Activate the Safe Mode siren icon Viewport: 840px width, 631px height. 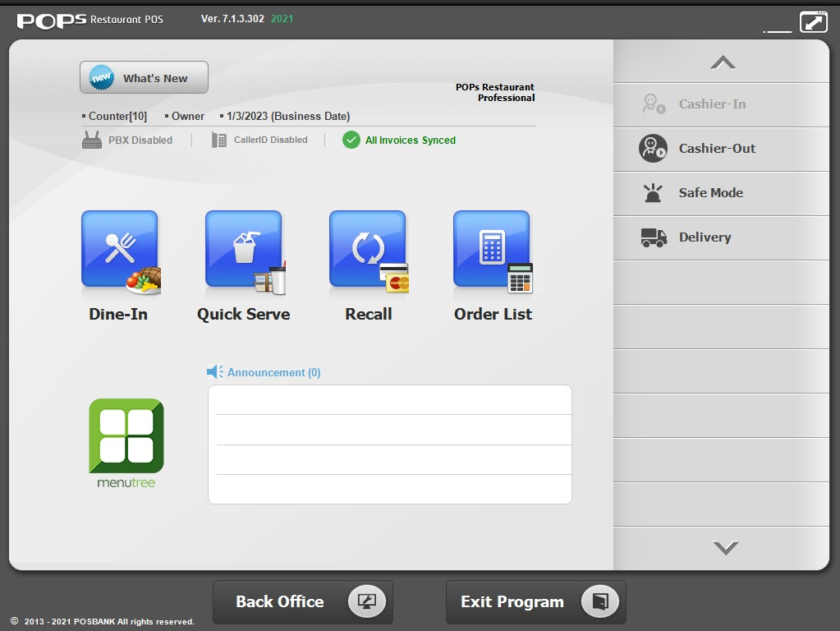[x=653, y=193]
